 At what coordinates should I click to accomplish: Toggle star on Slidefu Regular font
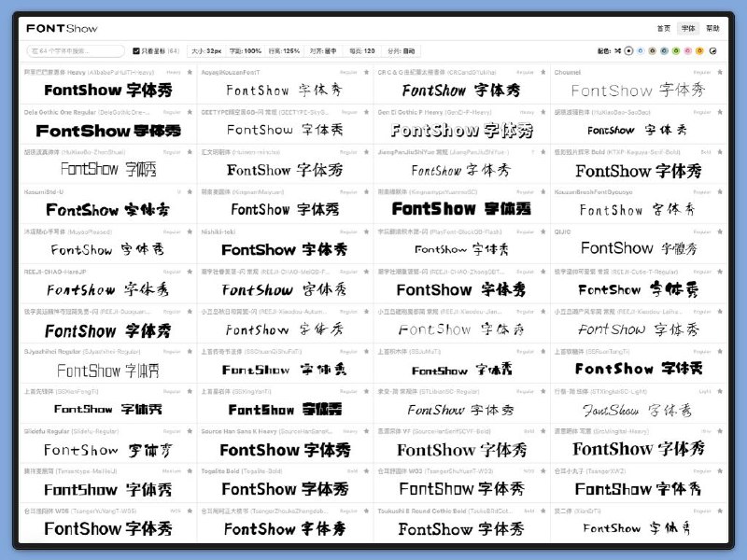190,431
